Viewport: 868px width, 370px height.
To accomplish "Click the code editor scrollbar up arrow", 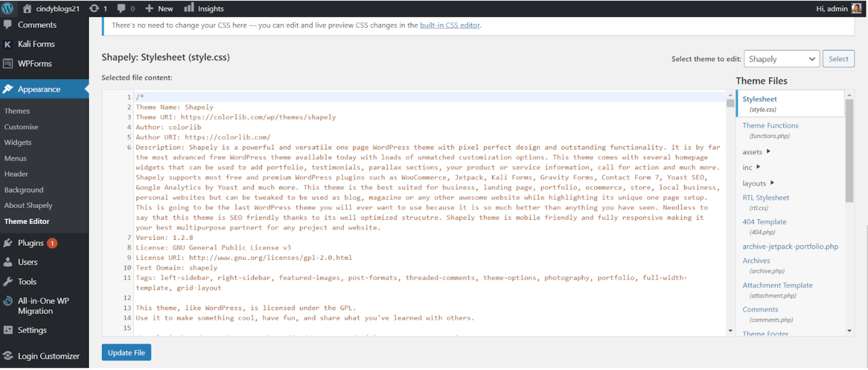I will click(x=730, y=95).
